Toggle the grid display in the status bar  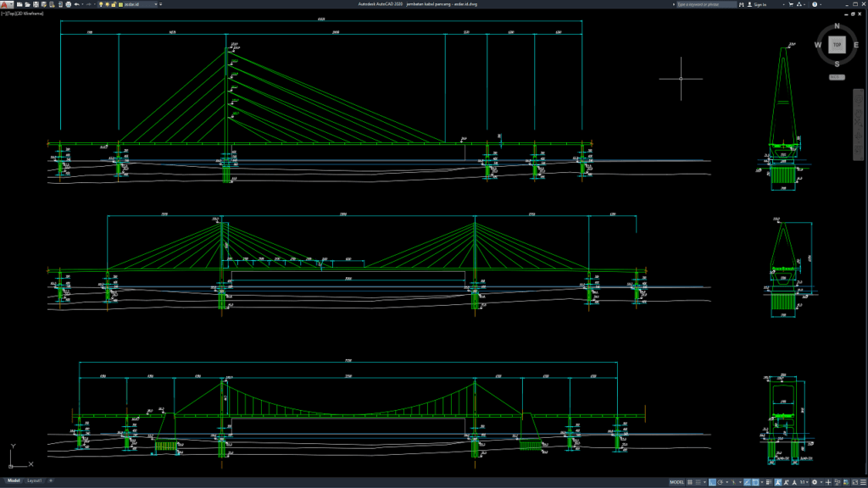[x=689, y=481]
